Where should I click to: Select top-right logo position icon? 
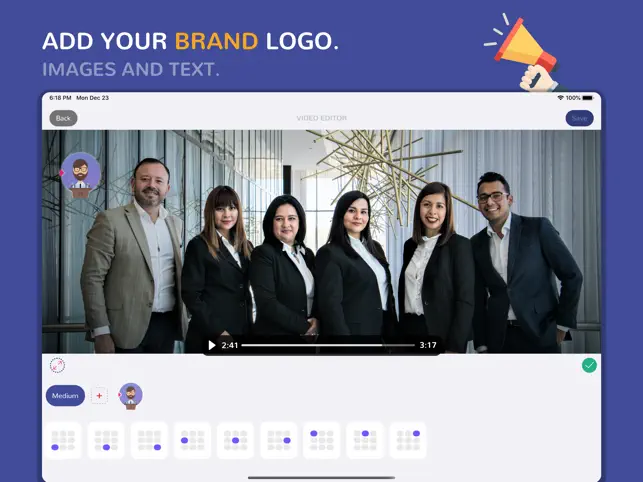[408, 441]
